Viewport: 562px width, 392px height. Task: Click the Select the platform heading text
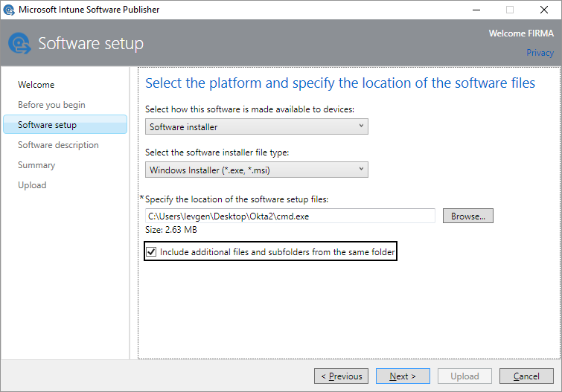pos(340,83)
